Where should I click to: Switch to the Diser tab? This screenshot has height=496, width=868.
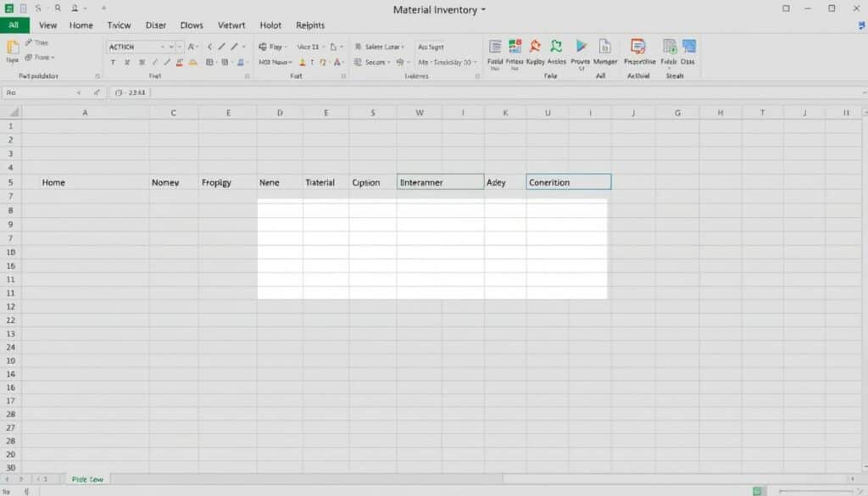tap(156, 25)
